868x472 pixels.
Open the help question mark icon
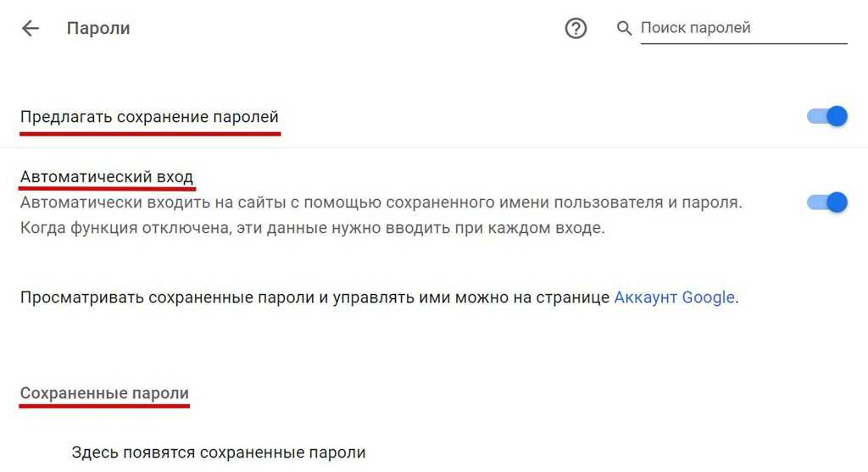pos(576,29)
